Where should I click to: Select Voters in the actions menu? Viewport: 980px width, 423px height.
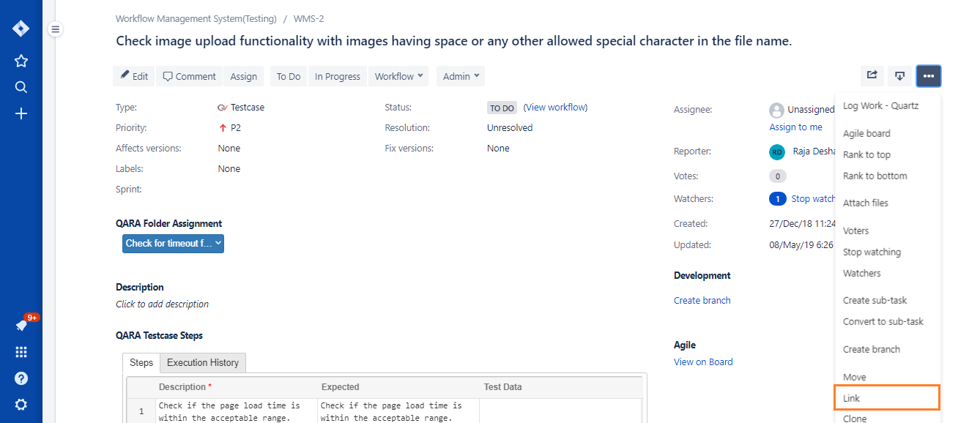888,231
